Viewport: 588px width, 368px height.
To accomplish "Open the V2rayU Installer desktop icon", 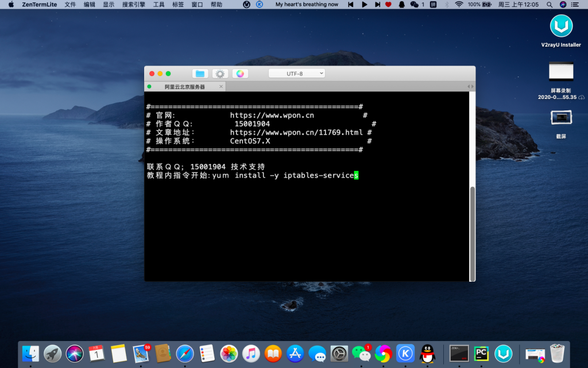I will tap(561, 26).
